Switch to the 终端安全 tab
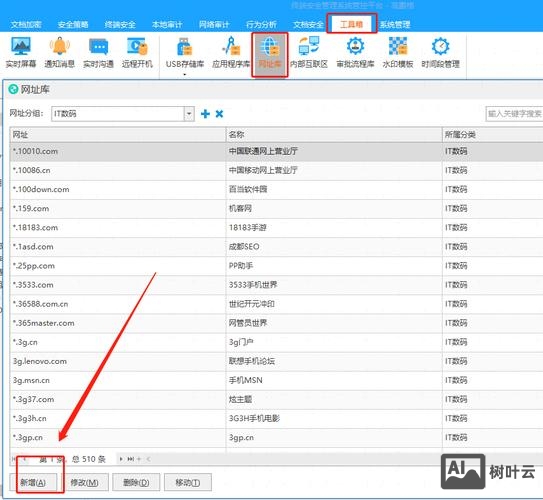 [x=120, y=24]
